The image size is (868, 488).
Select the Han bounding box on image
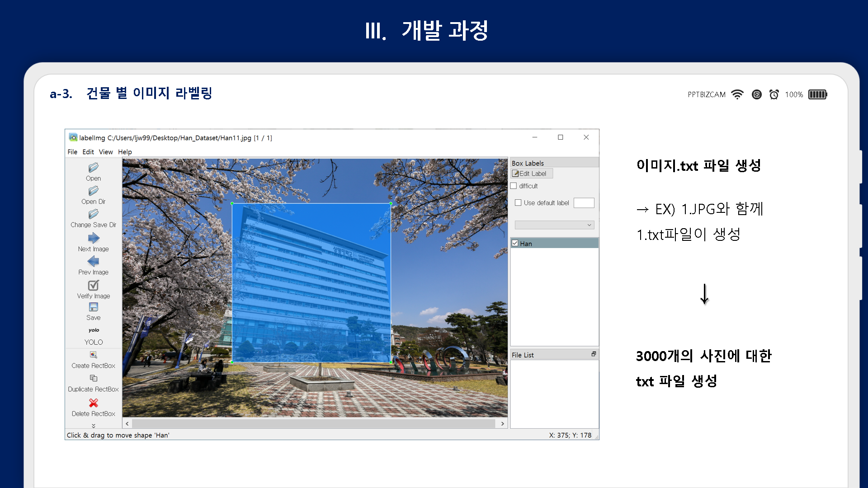pos(311,283)
